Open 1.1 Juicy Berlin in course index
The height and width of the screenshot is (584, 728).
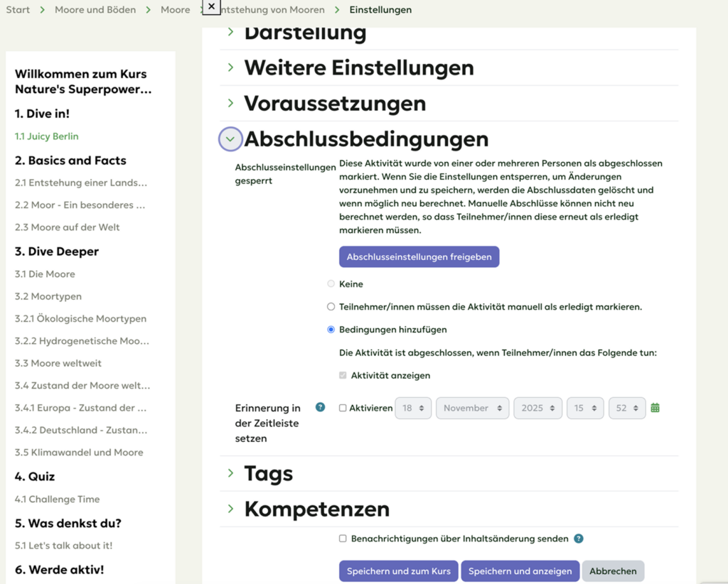[x=47, y=136]
